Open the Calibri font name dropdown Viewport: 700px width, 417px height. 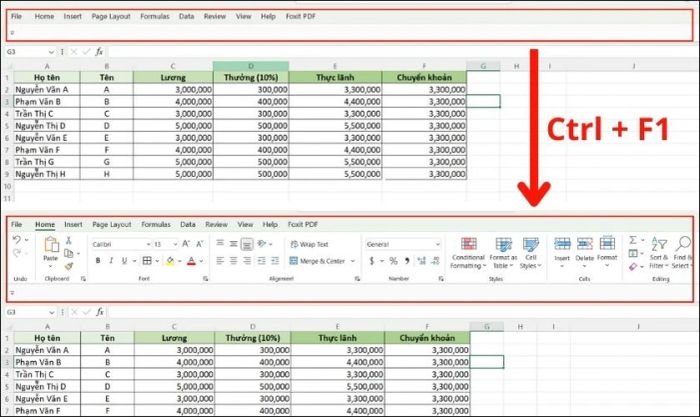click(148, 244)
